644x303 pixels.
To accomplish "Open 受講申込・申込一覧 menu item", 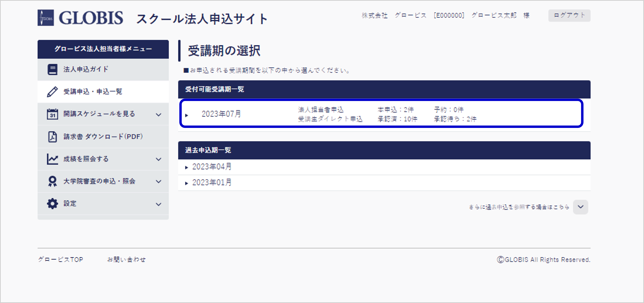I will click(x=103, y=92).
